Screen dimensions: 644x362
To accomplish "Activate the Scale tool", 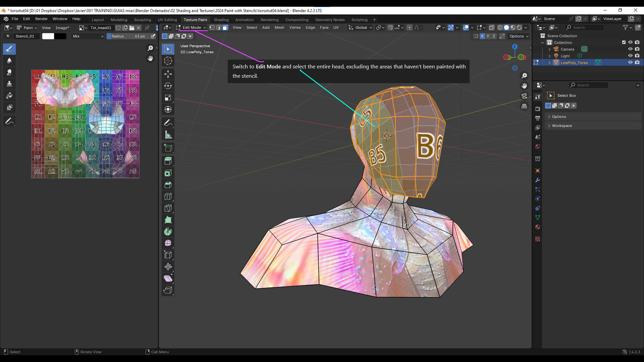I will (168, 98).
